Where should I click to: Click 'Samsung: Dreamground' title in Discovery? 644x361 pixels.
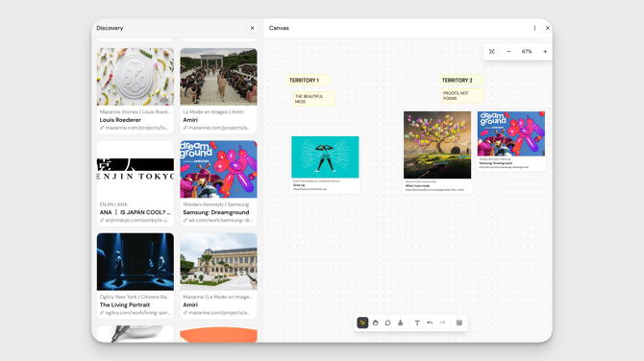coord(216,212)
